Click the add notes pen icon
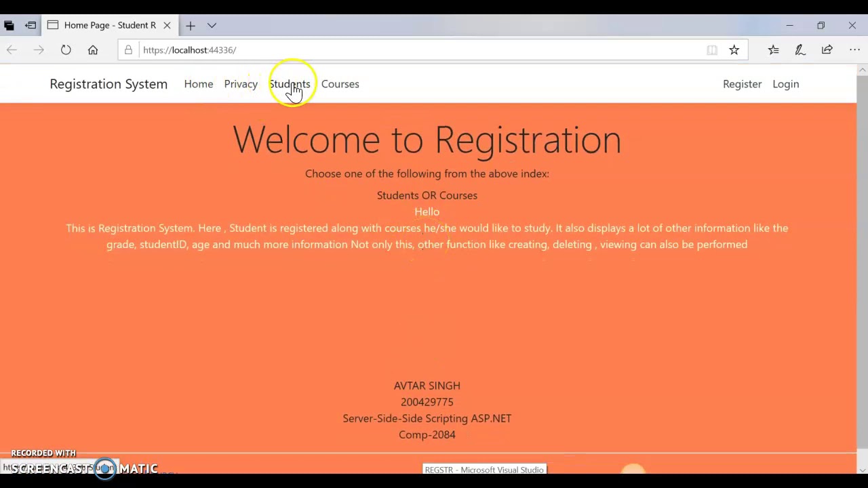This screenshot has width=868, height=488. tap(800, 50)
